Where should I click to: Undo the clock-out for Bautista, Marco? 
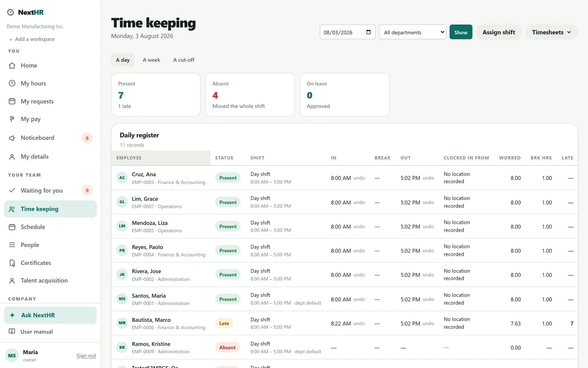428,323
